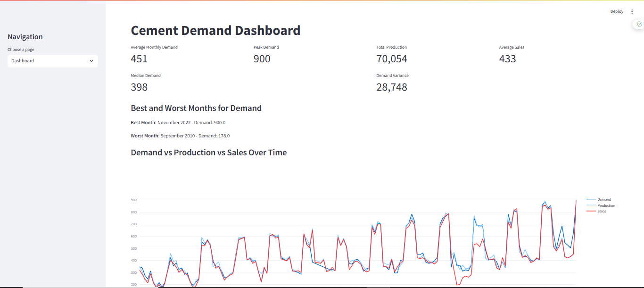
Task: Click the light blue Production line swatch
Action: pos(591,205)
